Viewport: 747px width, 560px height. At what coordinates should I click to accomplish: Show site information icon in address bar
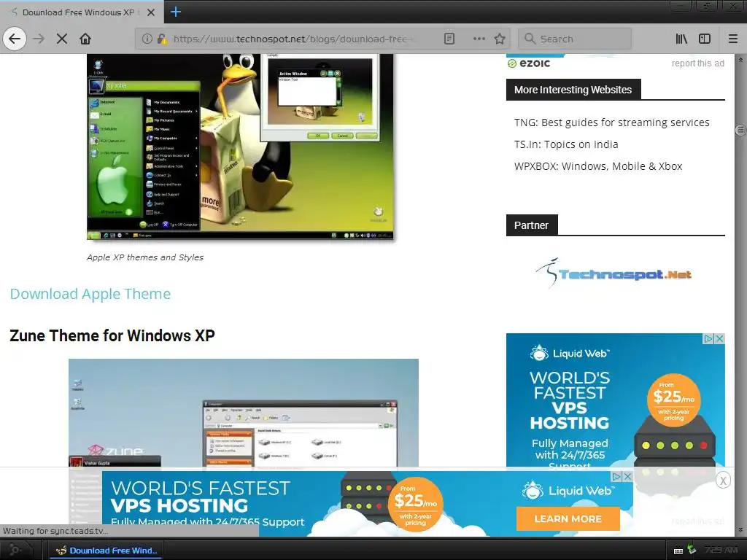click(147, 39)
